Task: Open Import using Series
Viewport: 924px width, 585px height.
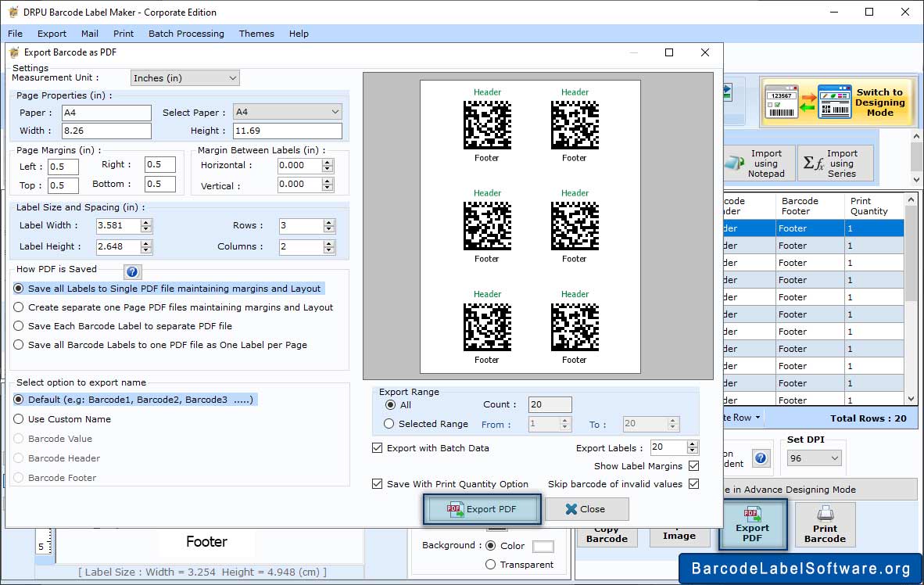Action: 834,163
